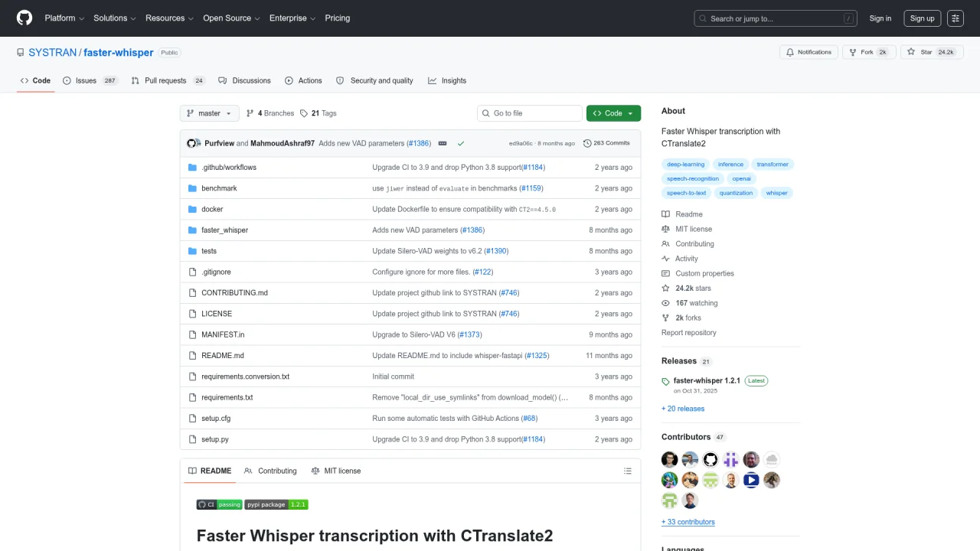The width and height of the screenshot is (980, 551).
Task: Expand the Enterprise menu
Action: (292, 18)
